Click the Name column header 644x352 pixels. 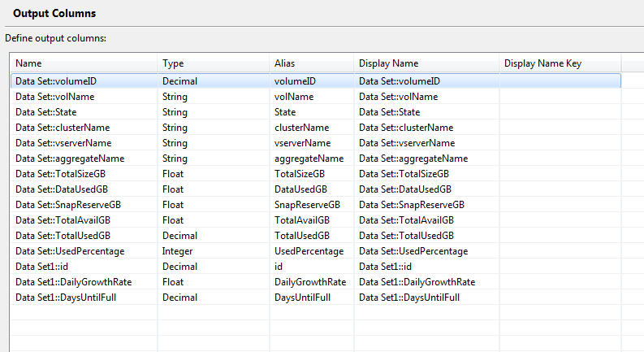(84, 63)
